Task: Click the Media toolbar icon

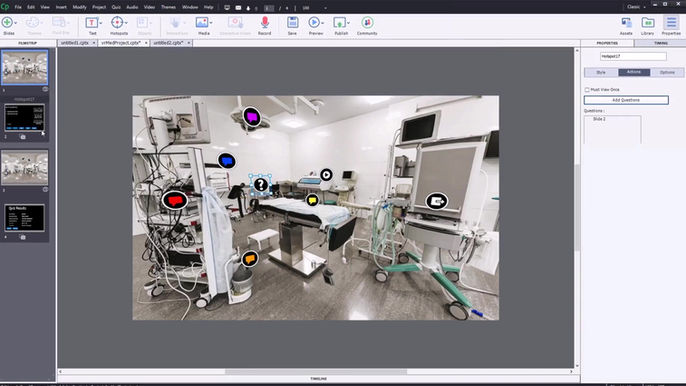Action: 202,22
